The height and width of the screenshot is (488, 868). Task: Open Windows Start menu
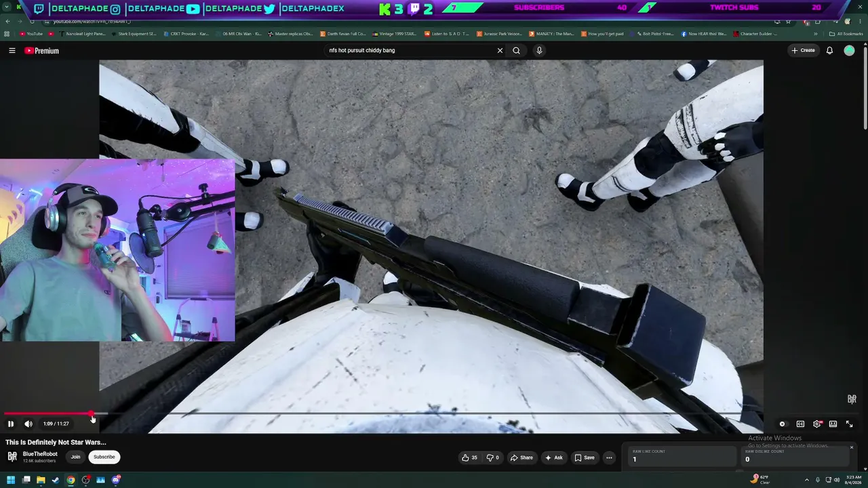9,480
